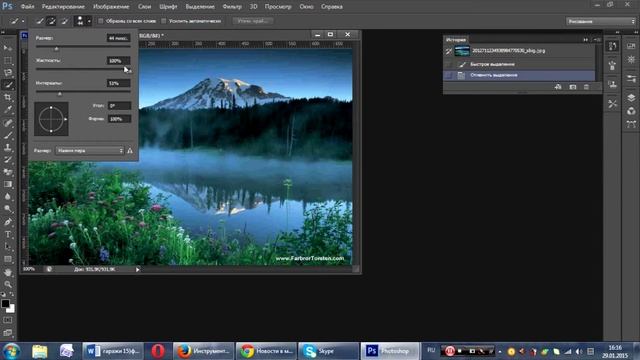This screenshot has width=640, height=360.
Task: Click the History snapshot thumbnail
Action: [x=462, y=51]
